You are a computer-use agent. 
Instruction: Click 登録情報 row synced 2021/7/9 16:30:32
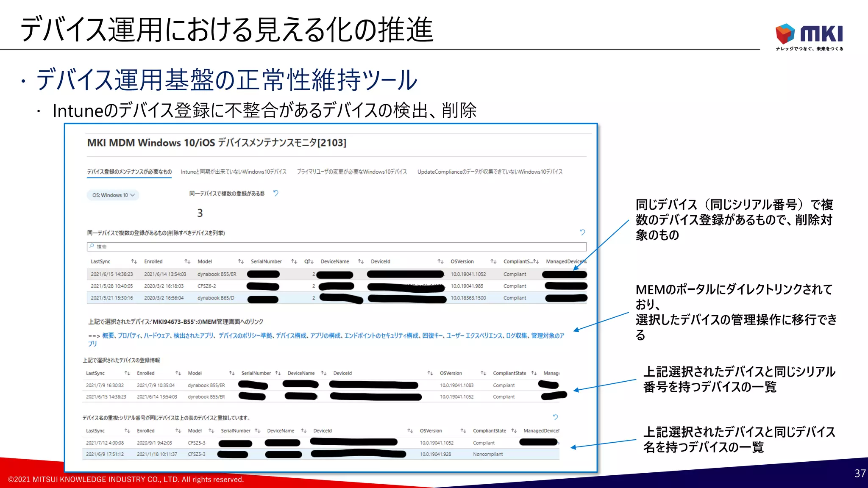point(321,385)
